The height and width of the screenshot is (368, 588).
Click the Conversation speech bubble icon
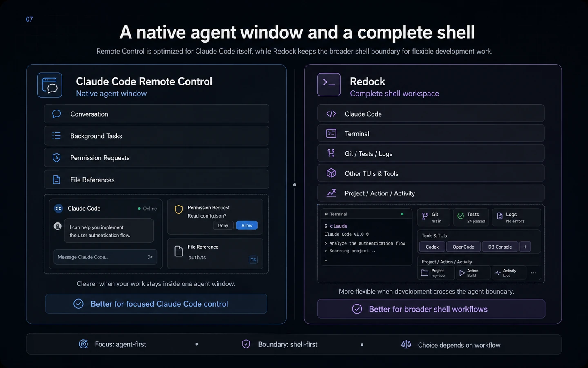(x=57, y=114)
